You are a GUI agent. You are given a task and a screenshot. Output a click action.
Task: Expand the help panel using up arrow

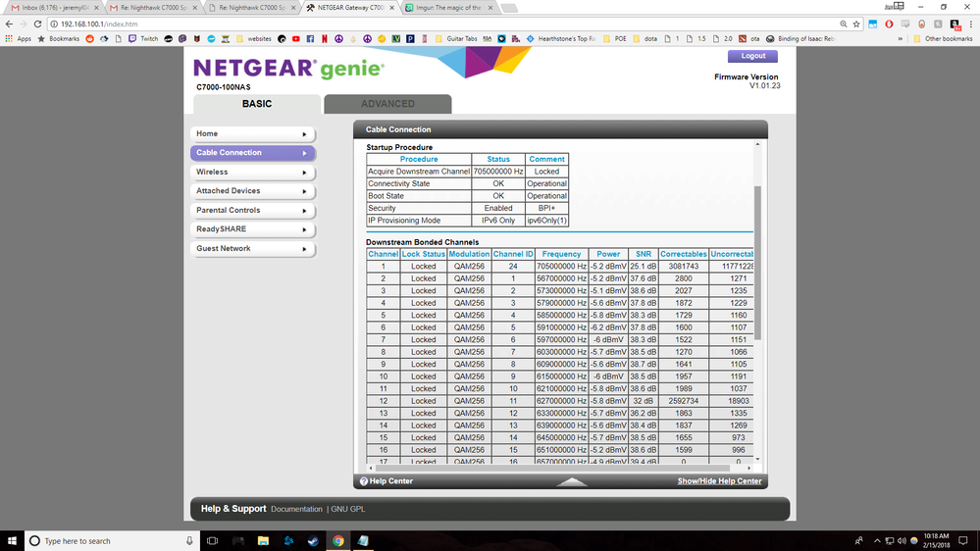pyautogui.click(x=572, y=481)
